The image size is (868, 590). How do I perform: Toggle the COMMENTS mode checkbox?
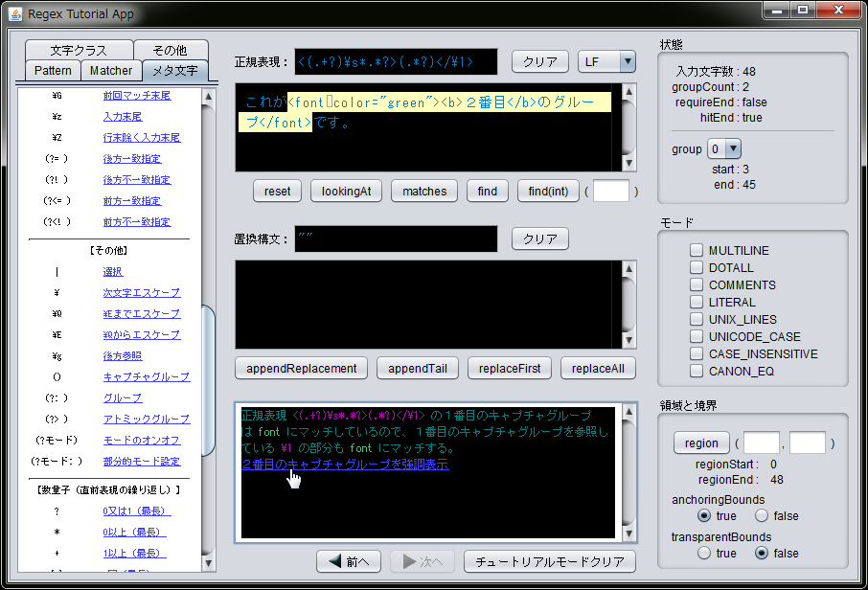coord(697,284)
